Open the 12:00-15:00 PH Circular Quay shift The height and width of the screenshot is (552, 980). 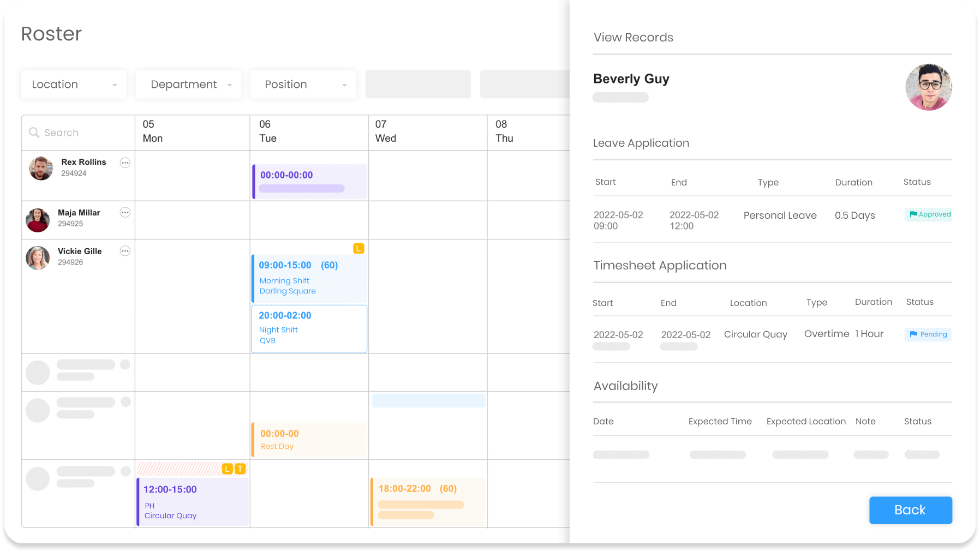click(193, 502)
